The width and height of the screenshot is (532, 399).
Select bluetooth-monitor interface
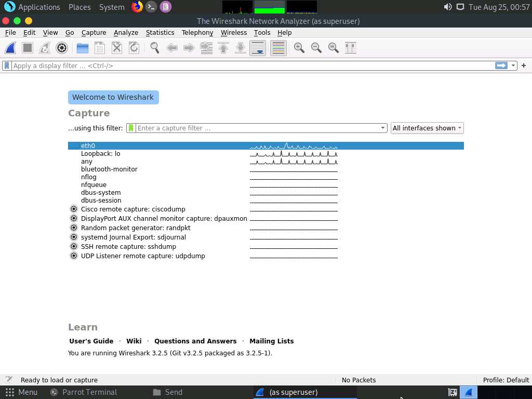pyautogui.click(x=265, y=169)
